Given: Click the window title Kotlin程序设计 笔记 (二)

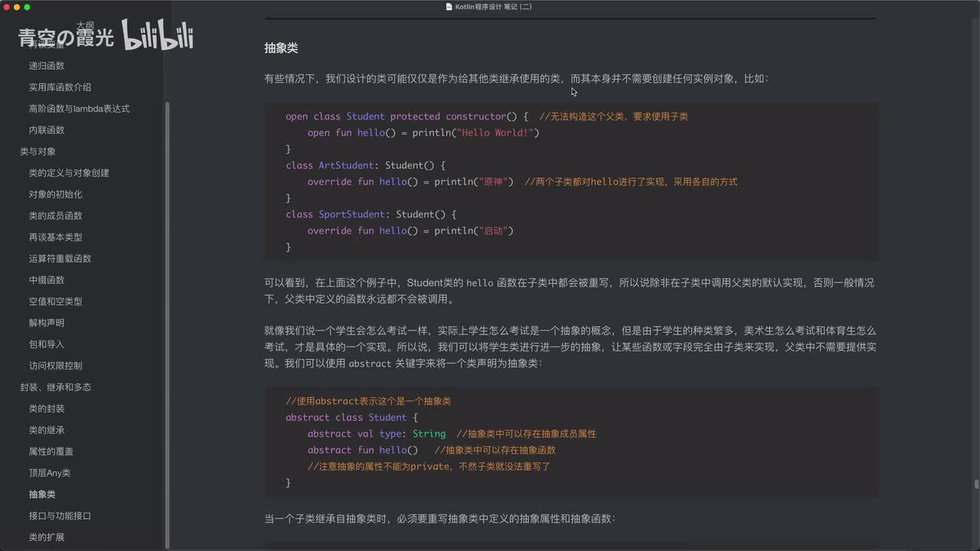Looking at the screenshot, I should (494, 7).
